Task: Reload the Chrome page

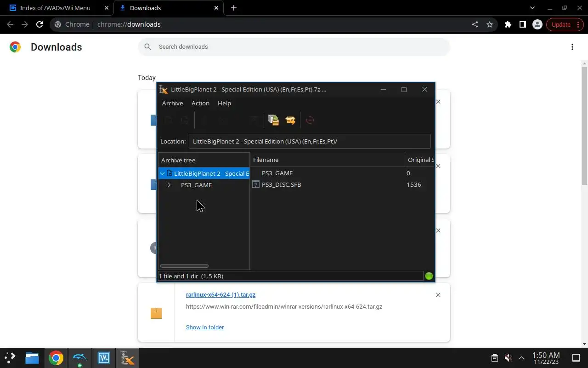Action: pyautogui.click(x=40, y=24)
